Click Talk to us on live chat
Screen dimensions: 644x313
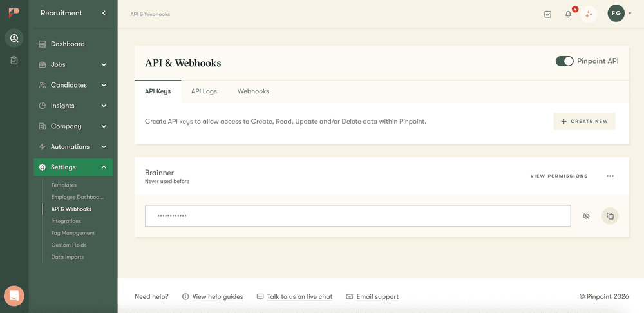coord(300,296)
